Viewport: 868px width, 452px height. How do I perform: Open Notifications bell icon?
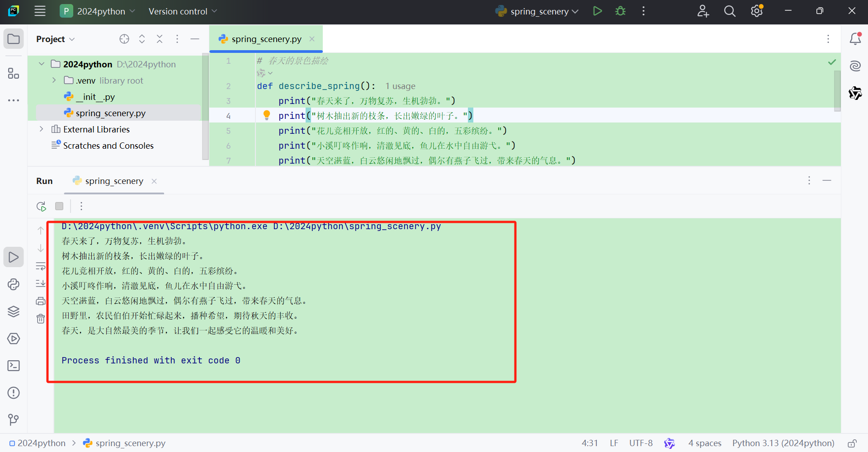point(855,39)
